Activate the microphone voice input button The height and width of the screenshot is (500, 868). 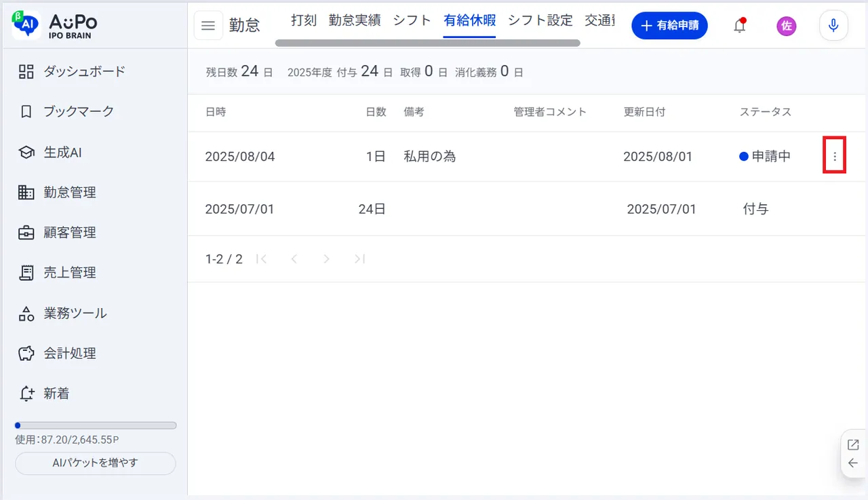click(x=833, y=26)
